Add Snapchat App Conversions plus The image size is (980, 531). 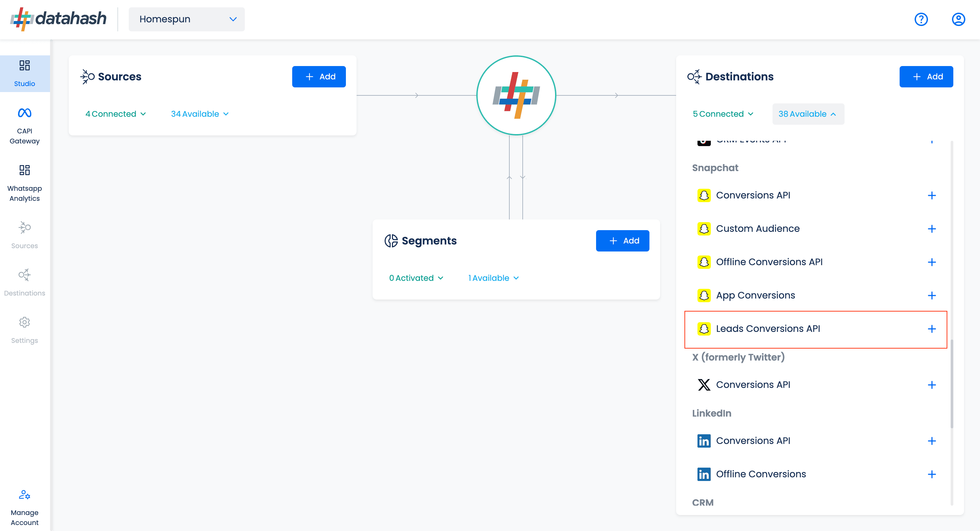pos(931,295)
